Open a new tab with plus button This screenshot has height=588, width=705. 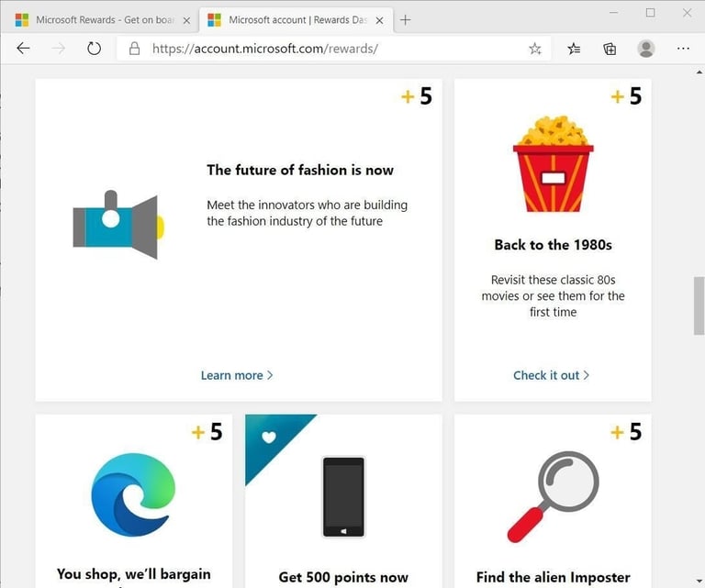(406, 19)
